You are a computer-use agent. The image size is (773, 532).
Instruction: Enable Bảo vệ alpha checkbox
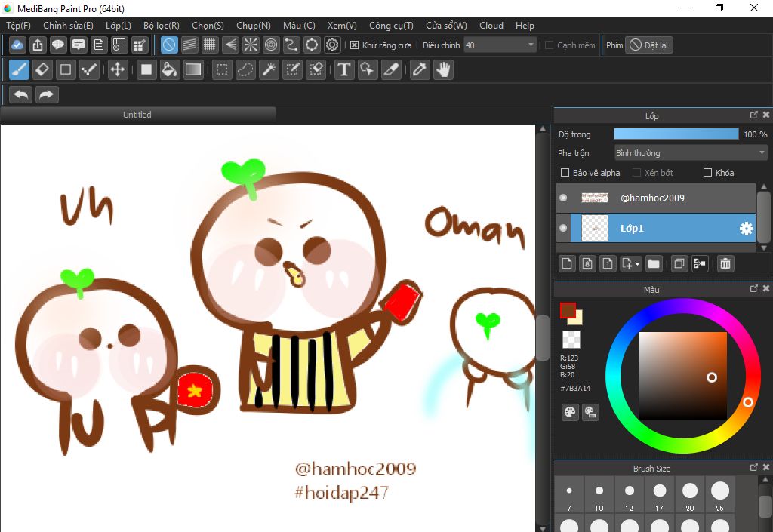[x=565, y=172]
